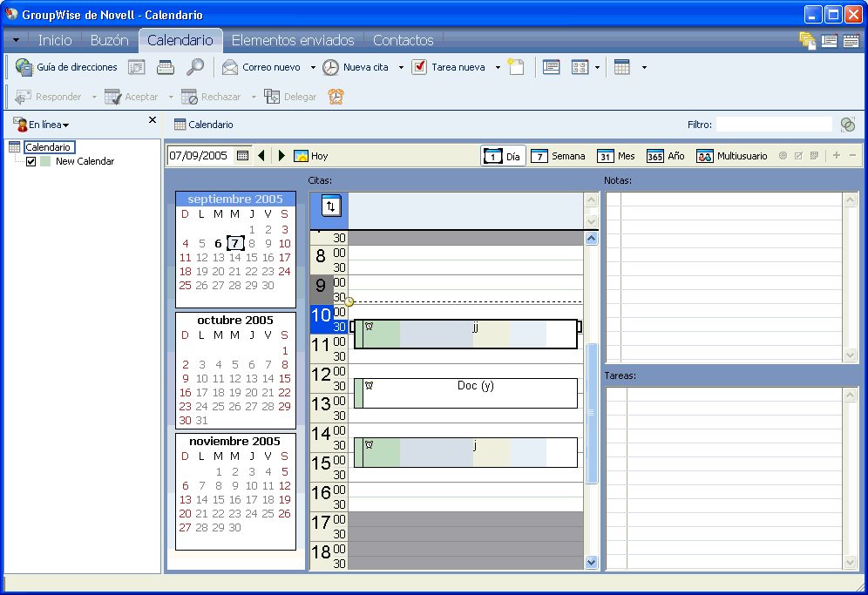868x595 pixels.
Task: Select the j appointment at 14:30
Action: coord(465,452)
